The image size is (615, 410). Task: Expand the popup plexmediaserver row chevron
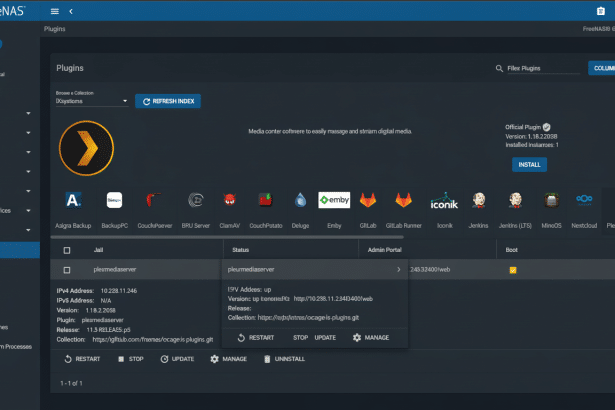398,270
